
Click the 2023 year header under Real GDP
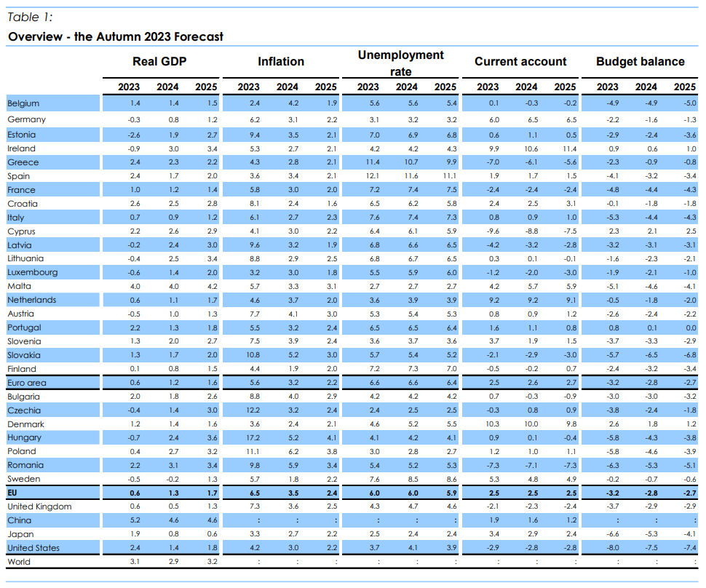click(129, 87)
